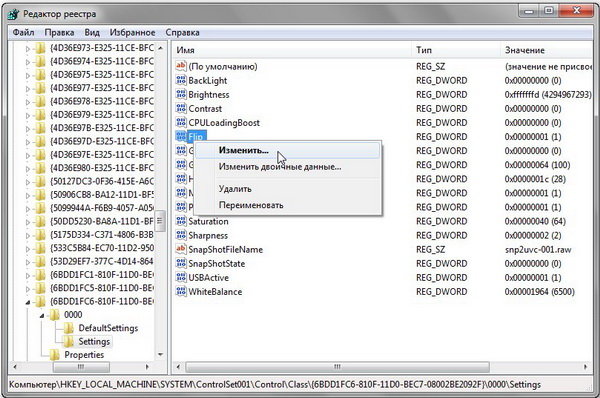This screenshot has width=600, height=398.
Task: Click the Flip value icon
Action: [x=181, y=137]
